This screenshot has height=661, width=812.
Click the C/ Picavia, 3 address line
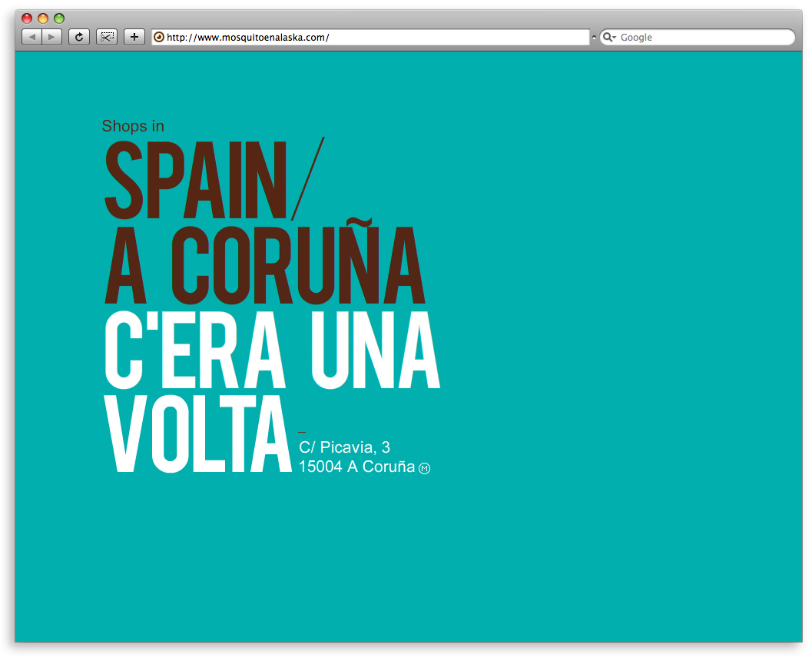pos(344,447)
